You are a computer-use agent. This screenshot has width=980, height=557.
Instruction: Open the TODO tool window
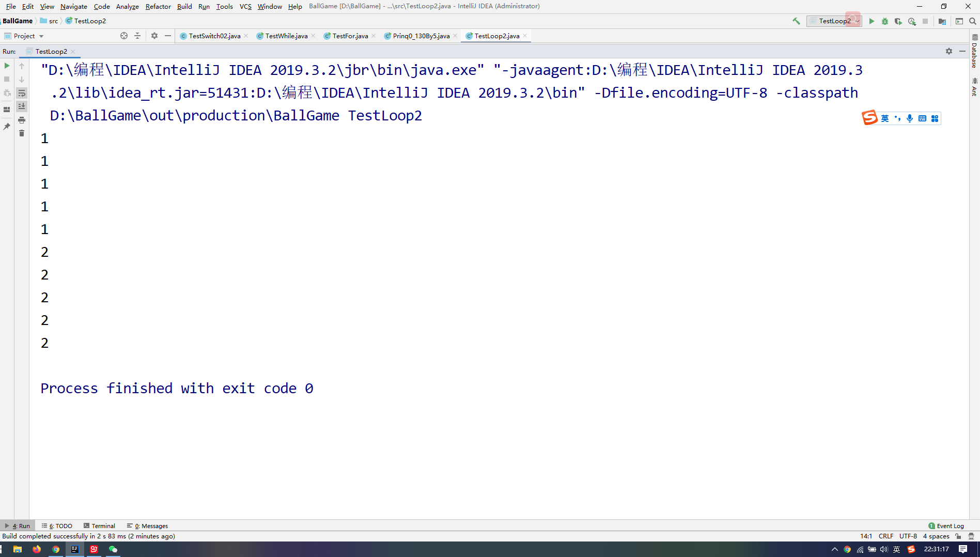57,525
